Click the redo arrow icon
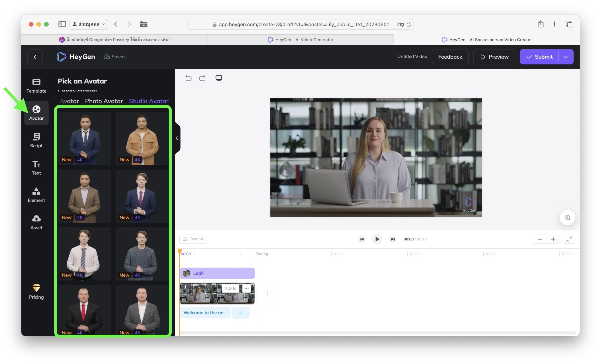 (x=202, y=78)
